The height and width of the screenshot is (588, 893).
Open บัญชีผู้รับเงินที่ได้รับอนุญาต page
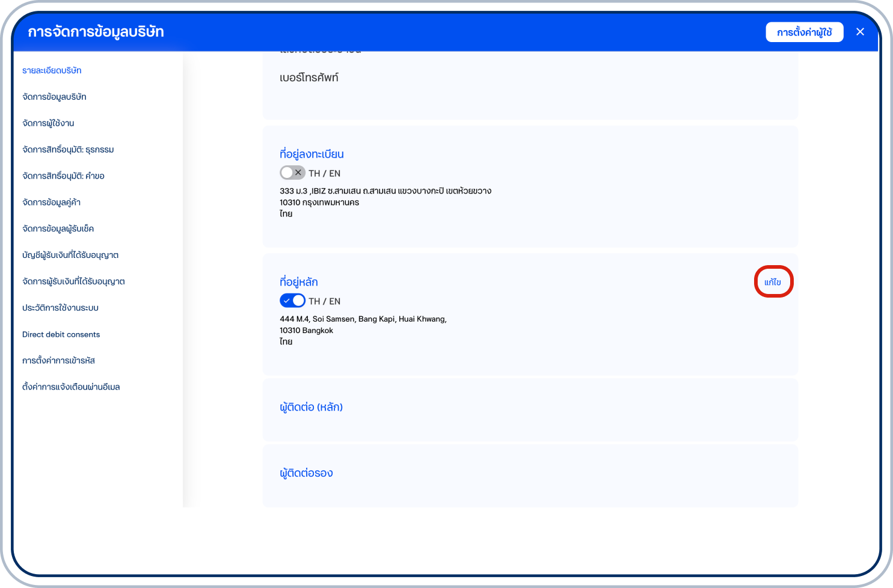tap(70, 255)
